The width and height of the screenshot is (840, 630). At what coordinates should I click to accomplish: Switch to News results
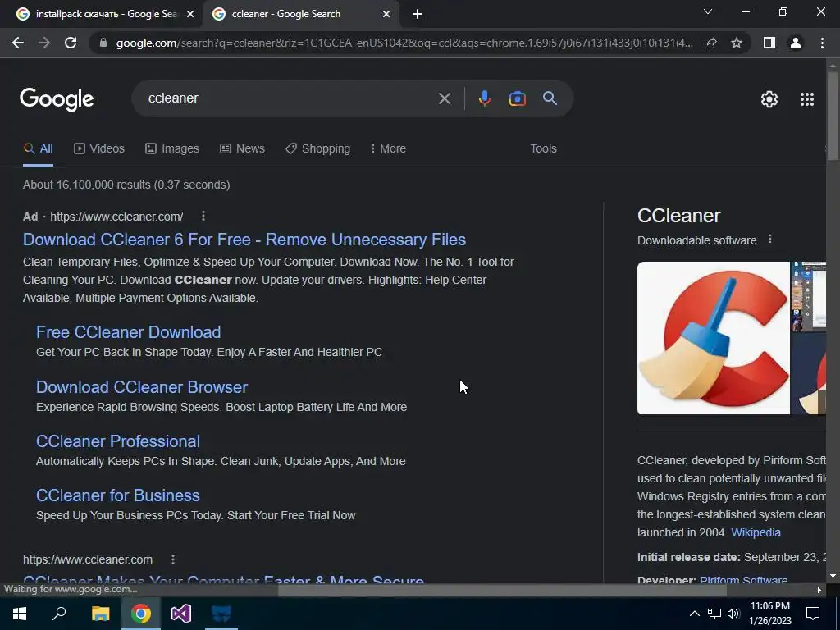click(242, 149)
